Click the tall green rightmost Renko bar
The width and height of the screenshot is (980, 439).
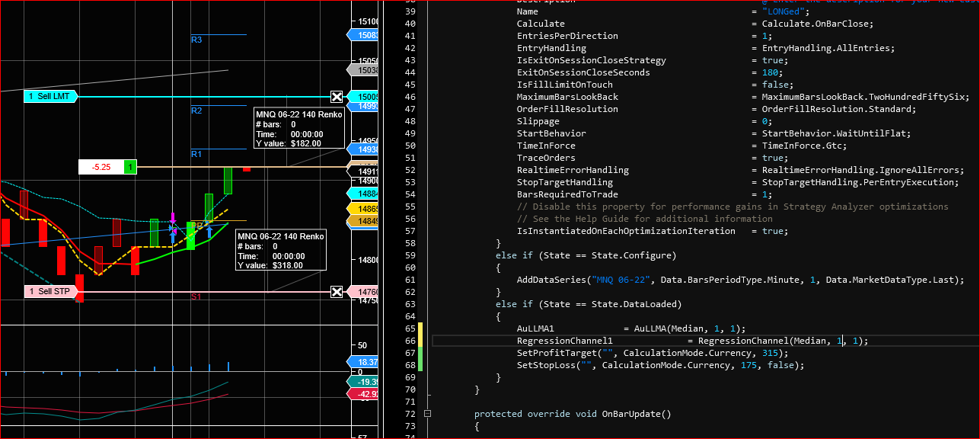click(228, 181)
